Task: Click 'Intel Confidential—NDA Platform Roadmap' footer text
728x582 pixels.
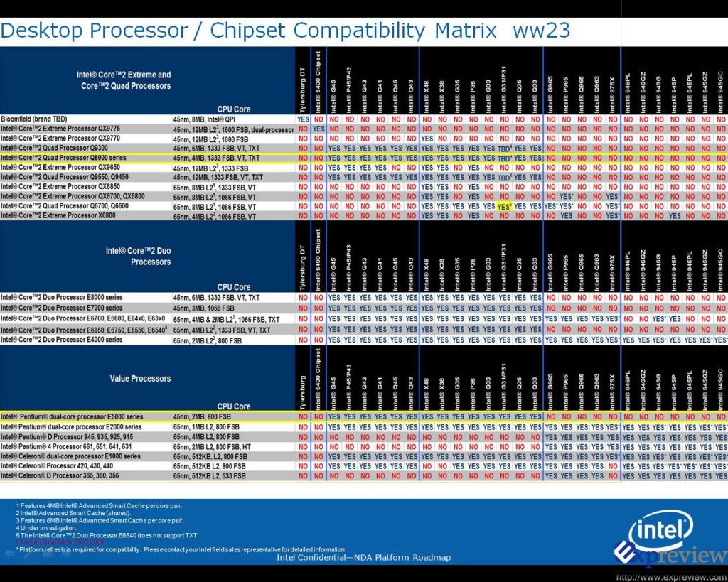Action: 363,557
